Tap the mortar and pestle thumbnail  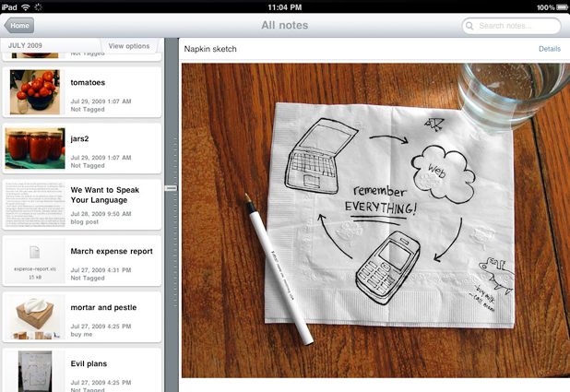coord(35,317)
